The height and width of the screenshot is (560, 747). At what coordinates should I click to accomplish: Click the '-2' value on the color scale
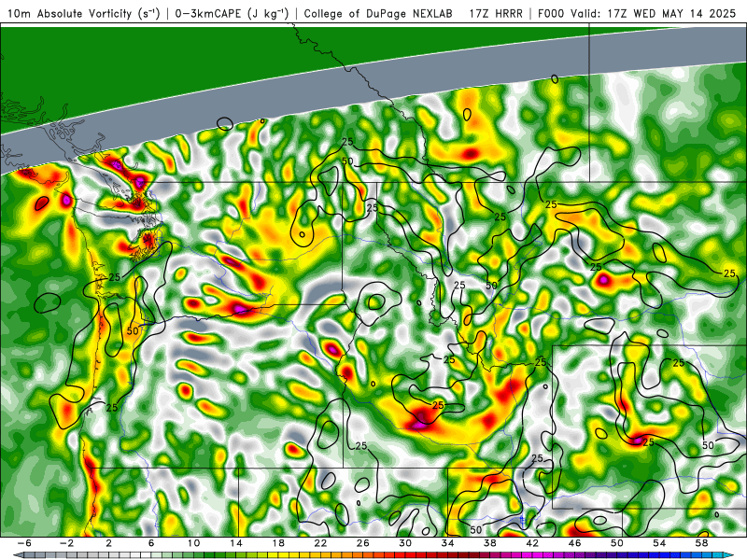point(66,543)
